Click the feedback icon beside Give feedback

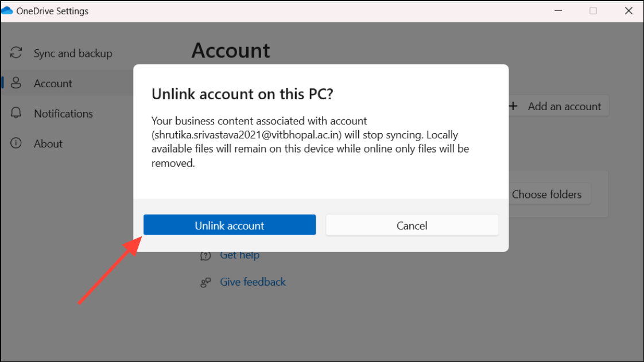coord(205,282)
